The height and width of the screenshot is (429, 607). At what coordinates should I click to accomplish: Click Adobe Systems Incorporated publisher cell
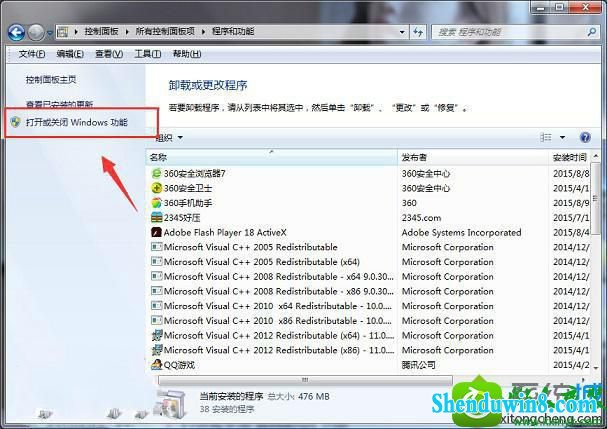pyautogui.click(x=461, y=232)
